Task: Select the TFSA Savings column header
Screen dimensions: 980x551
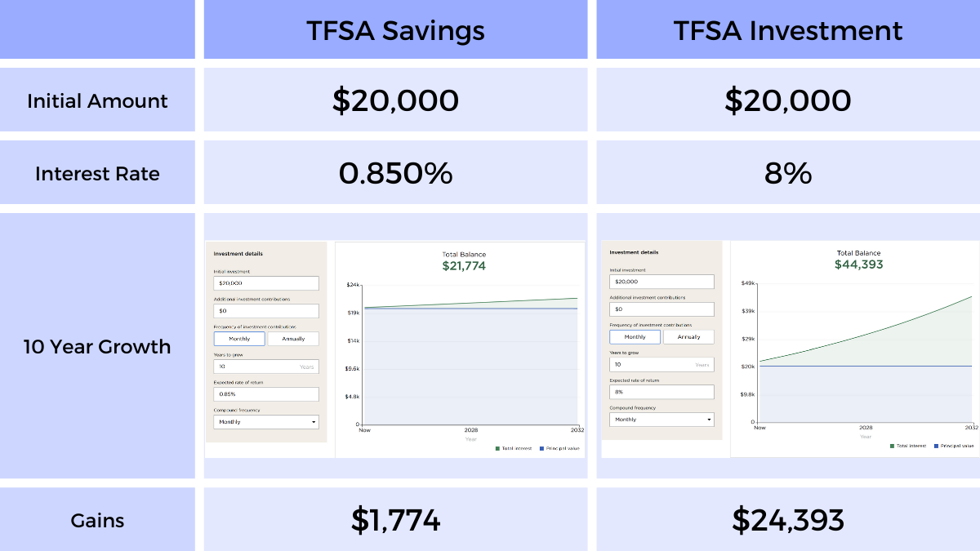Action: [x=395, y=30]
